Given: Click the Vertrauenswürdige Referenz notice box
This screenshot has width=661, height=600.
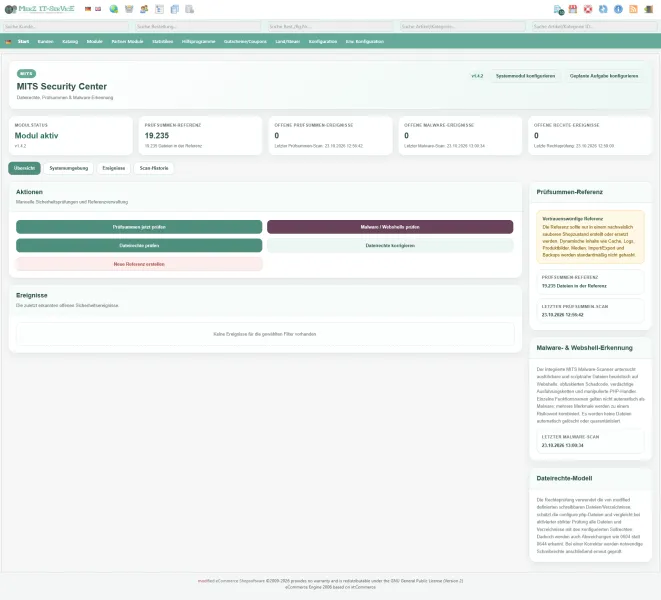Looking at the screenshot, I should (590, 237).
